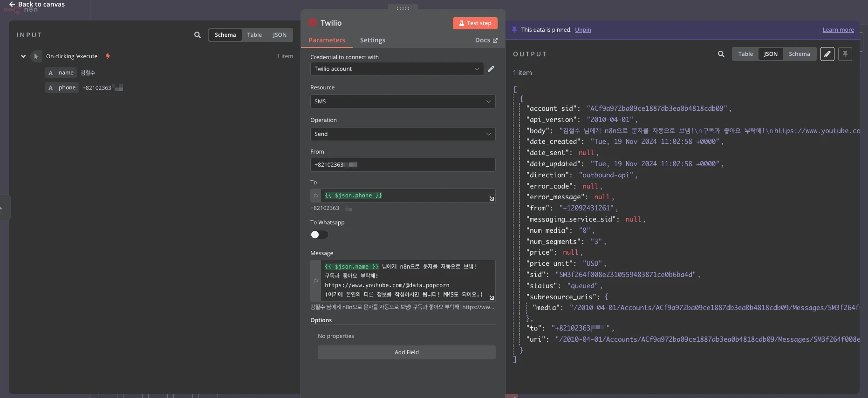
Task: Open the Docs external link
Action: pos(486,40)
